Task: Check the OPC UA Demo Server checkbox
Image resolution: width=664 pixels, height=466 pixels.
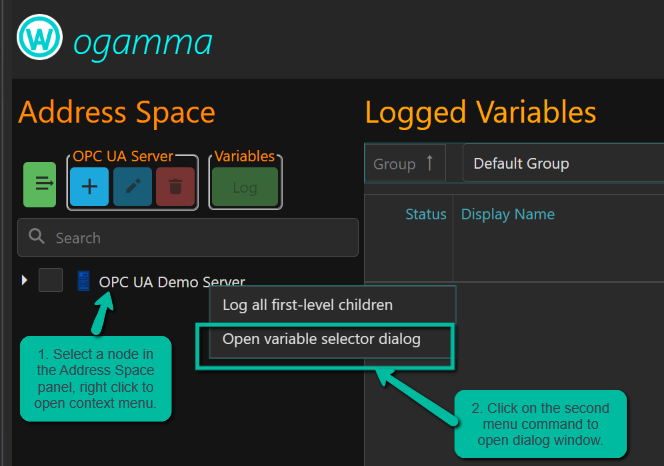Action: 51,281
